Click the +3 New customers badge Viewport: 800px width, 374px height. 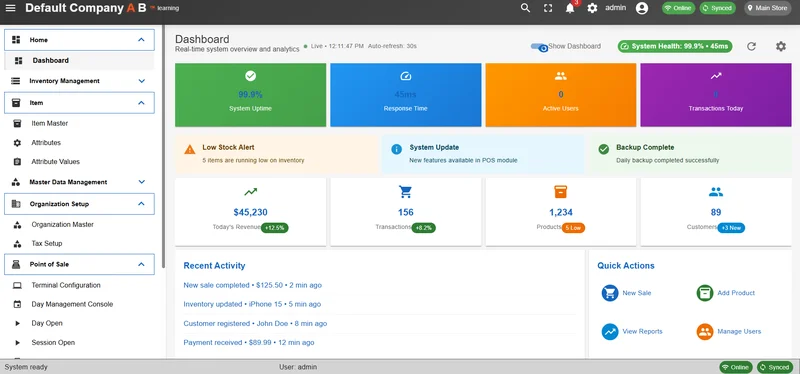(x=731, y=228)
